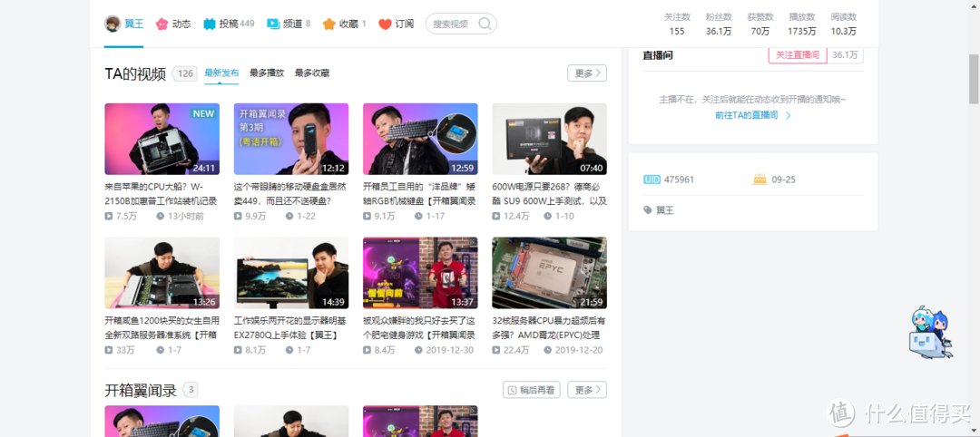Sort videos by 最新发布
The image size is (980, 437).
[x=221, y=73]
